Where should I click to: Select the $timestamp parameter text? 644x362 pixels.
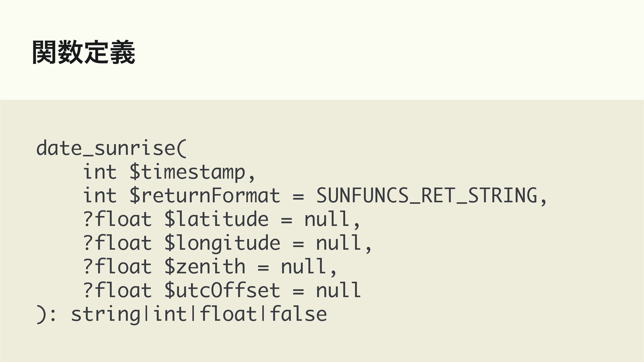point(188,172)
